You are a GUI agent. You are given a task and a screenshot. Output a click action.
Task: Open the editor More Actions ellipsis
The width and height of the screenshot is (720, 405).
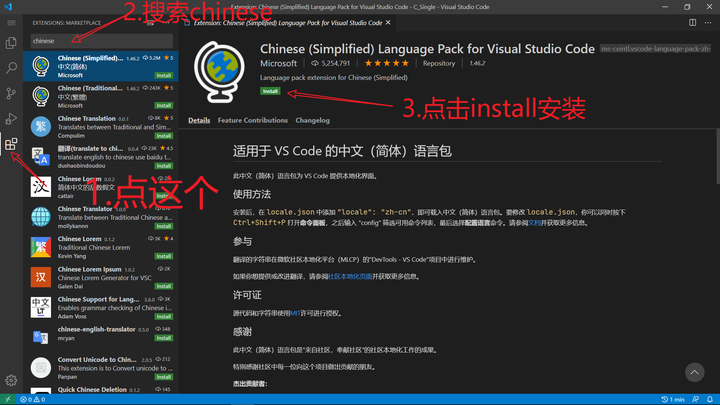click(x=708, y=22)
